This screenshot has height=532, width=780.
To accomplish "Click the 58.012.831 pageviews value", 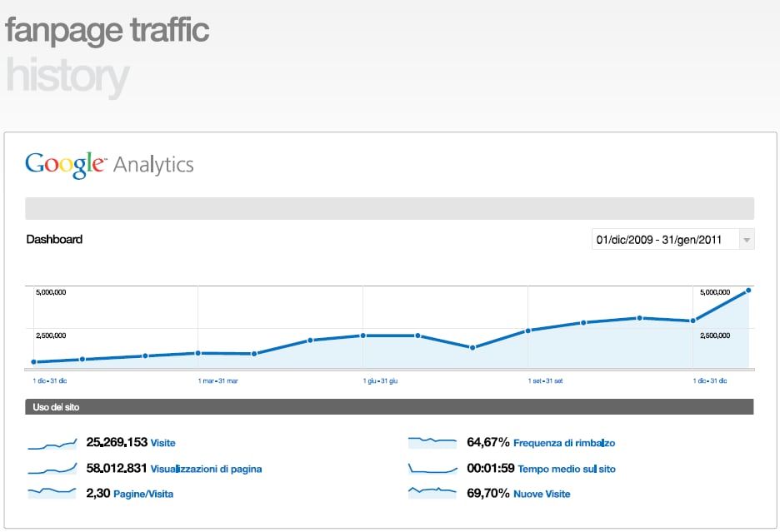I will [117, 468].
